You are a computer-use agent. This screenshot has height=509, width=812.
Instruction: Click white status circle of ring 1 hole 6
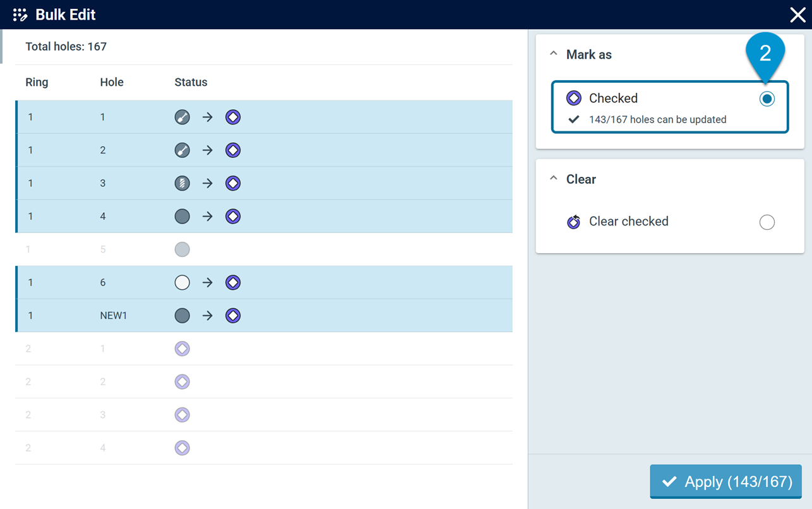182,282
